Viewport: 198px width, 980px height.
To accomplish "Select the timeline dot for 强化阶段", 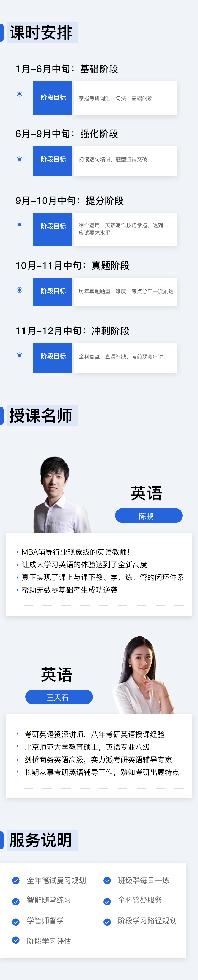I will pos(20,159).
